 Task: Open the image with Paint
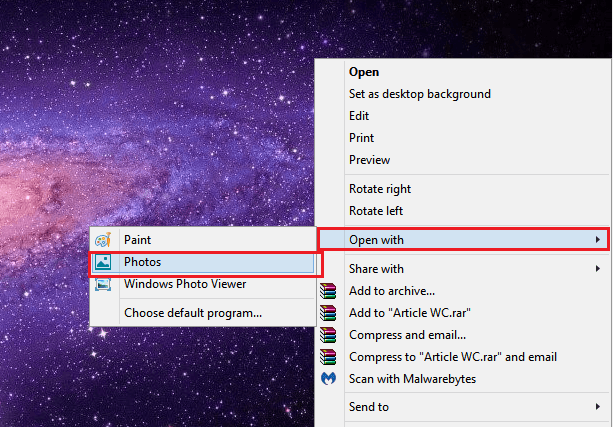point(203,240)
